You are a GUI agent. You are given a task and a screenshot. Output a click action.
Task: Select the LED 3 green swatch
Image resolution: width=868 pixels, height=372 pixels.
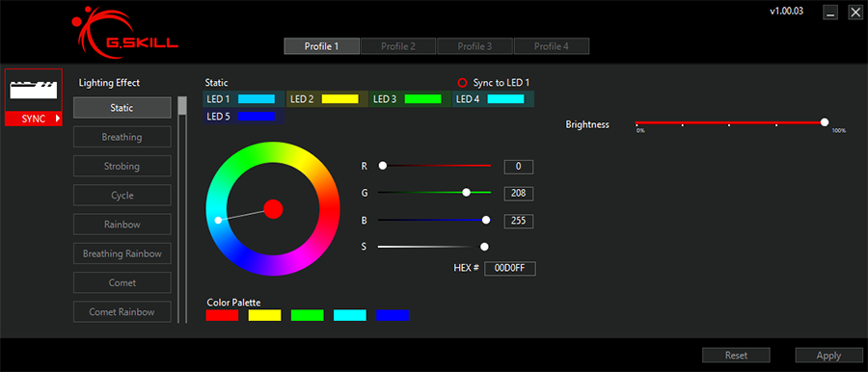[423, 99]
